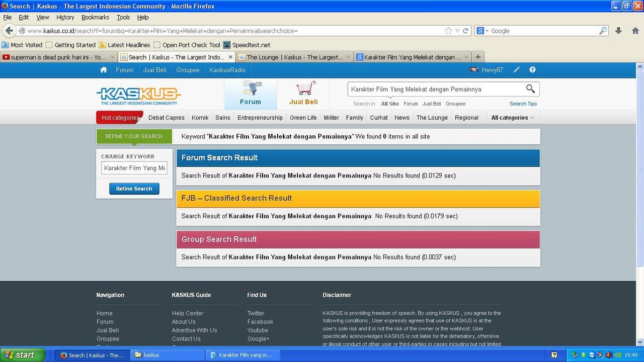Click the Jual Beli shopping cart icon
Image resolution: width=644 pixels, height=362 pixels.
[x=306, y=88]
